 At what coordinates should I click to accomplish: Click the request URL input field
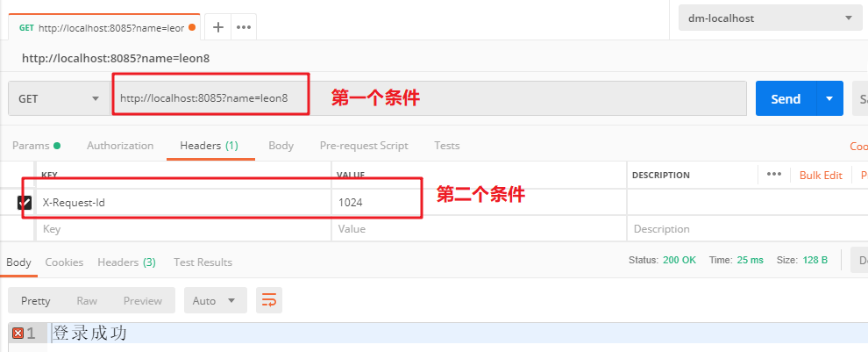pos(428,98)
